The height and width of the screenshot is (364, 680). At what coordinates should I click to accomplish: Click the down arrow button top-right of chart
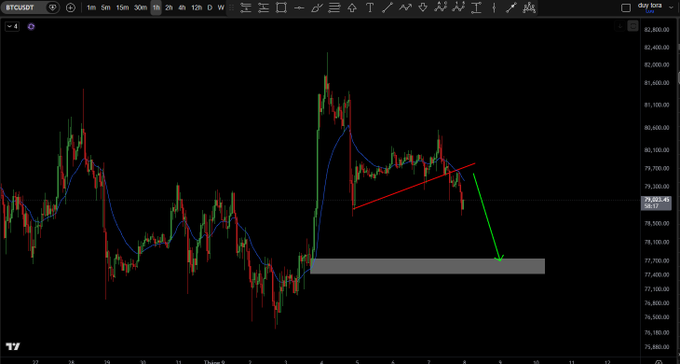[620, 26]
